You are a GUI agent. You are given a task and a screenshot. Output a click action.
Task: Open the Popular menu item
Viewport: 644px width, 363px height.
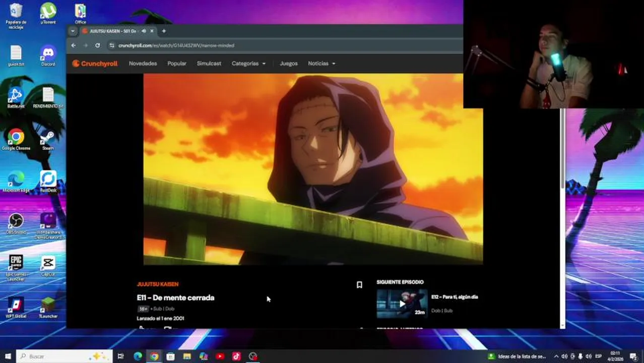(x=177, y=64)
